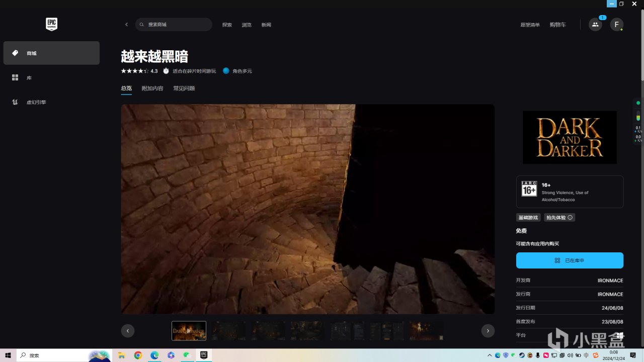Click the Epic Games Launcher taskbar icon
The image size is (644, 362).
[204, 355]
